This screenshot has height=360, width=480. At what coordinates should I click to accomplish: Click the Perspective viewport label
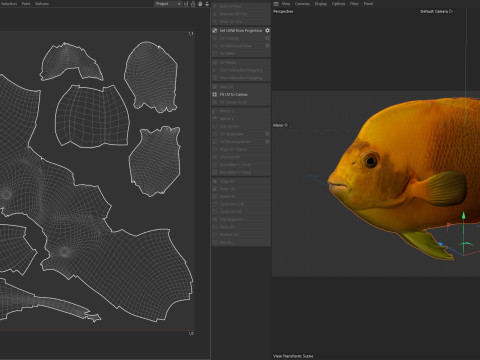(x=283, y=11)
